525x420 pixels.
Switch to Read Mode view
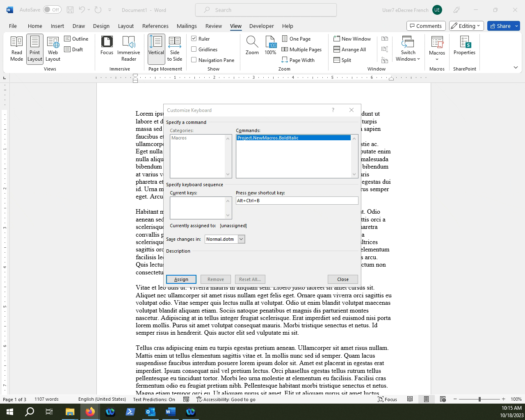(17, 48)
